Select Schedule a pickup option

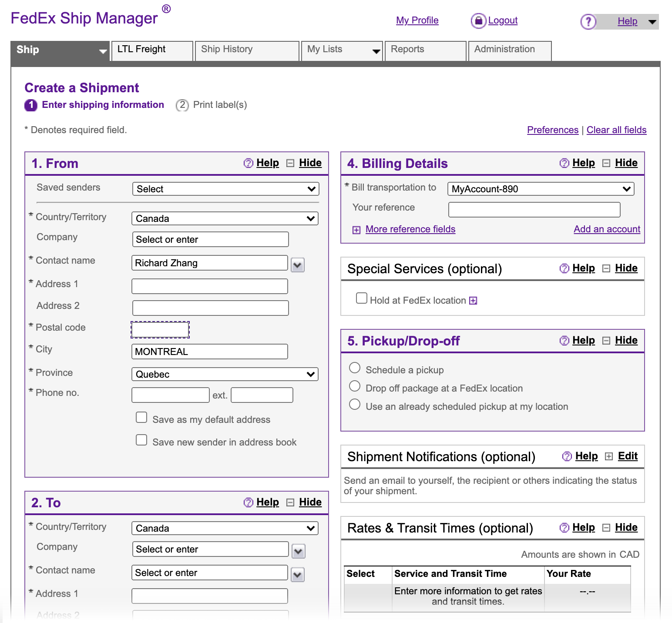355,368
